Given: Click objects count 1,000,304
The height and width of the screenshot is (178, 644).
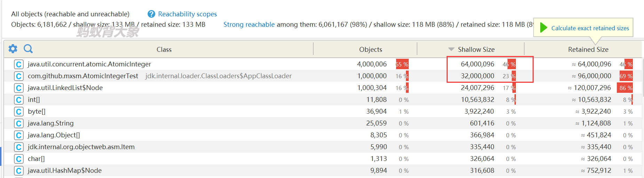Looking at the screenshot, I should click(x=372, y=88).
